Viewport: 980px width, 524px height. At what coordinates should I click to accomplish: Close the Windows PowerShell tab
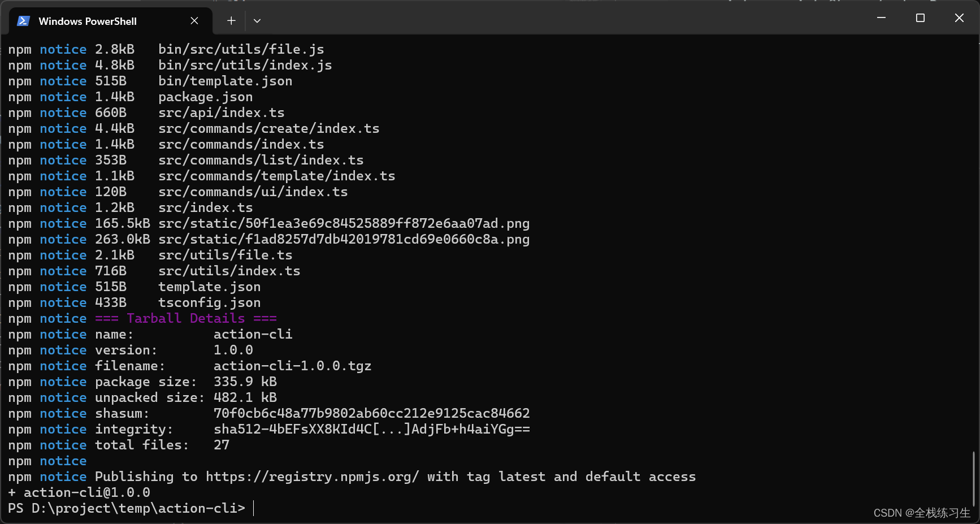pyautogui.click(x=194, y=21)
